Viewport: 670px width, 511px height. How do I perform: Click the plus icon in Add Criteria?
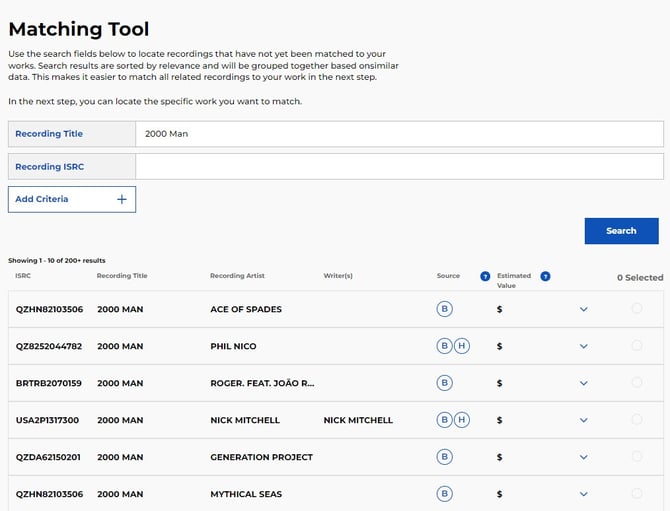coord(122,199)
